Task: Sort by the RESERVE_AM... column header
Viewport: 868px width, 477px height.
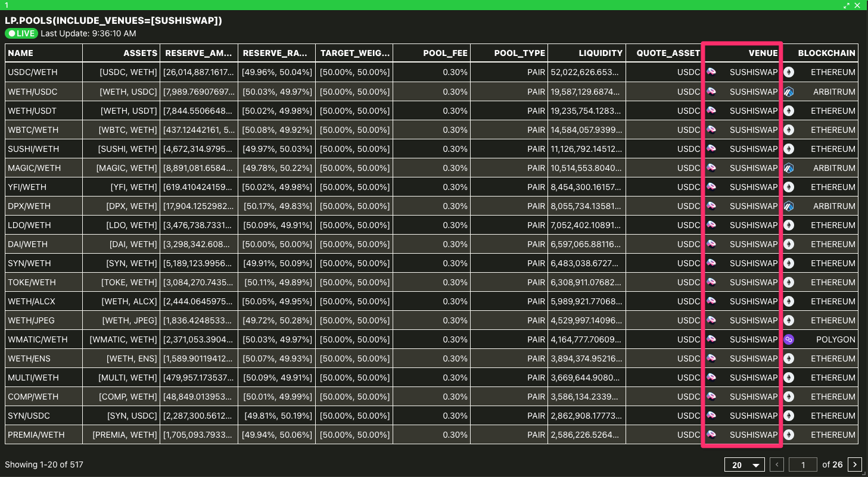Action: pyautogui.click(x=199, y=53)
